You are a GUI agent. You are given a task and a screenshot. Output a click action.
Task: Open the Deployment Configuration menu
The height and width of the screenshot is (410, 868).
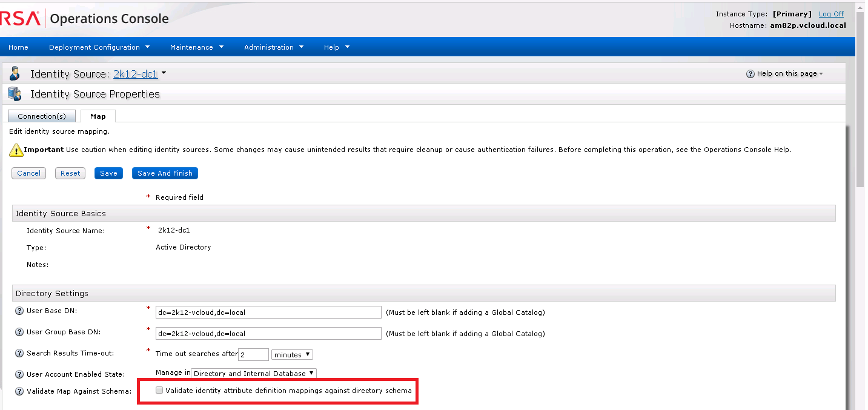click(x=99, y=47)
